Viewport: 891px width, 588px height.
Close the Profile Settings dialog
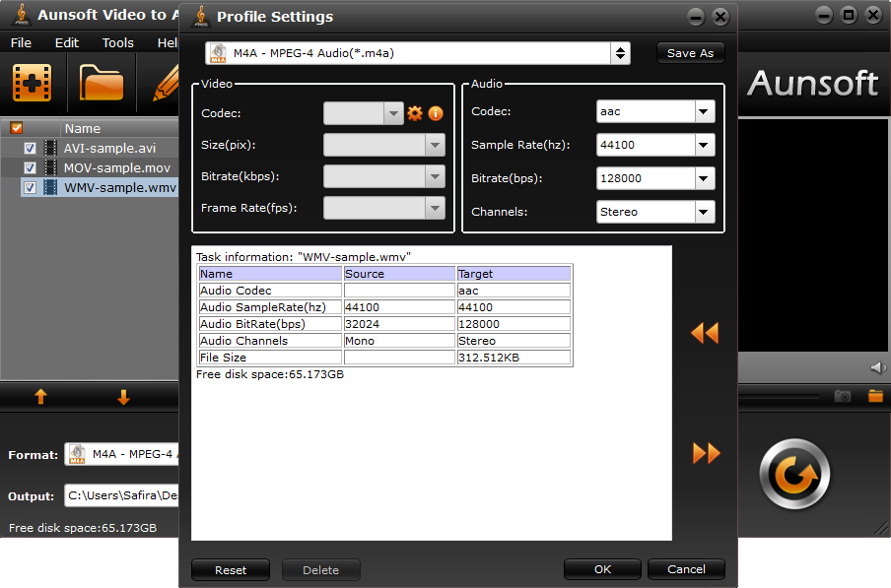720,17
